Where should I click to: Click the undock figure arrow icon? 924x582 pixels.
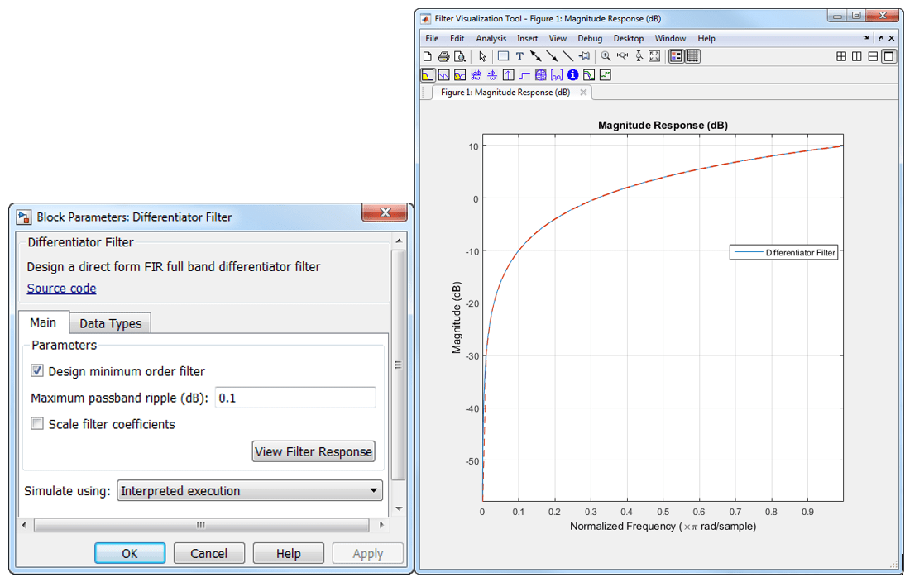pyautogui.click(x=880, y=38)
